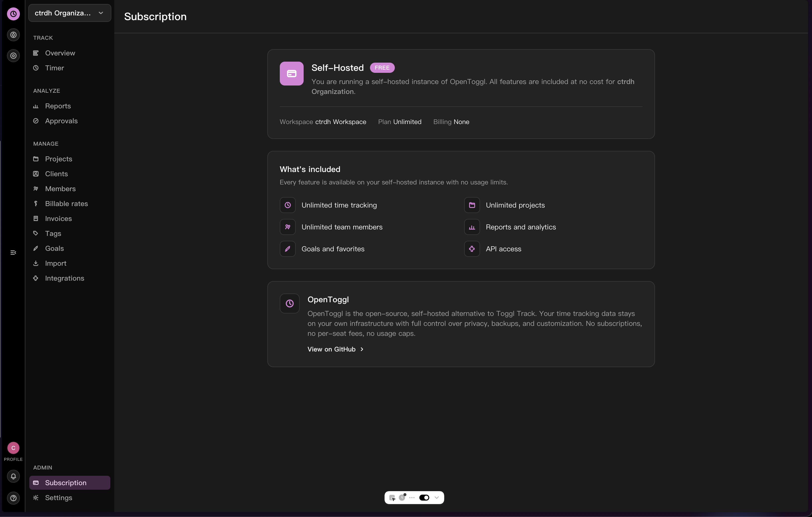The height and width of the screenshot is (517, 812).
Task: Open the Billable rates page
Action: pos(66,204)
